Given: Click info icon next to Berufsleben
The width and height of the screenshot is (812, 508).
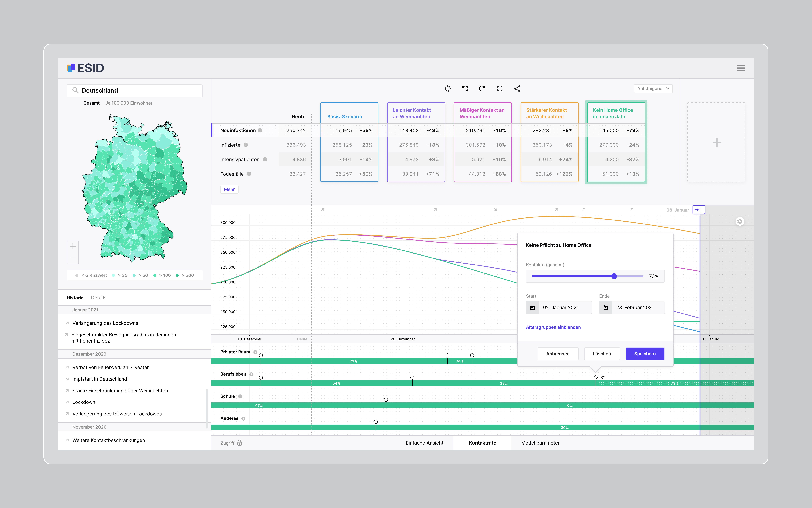Looking at the screenshot, I should (251, 374).
